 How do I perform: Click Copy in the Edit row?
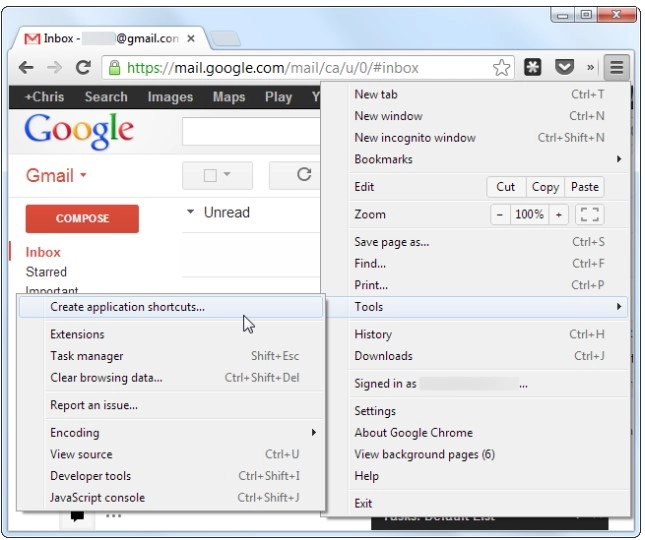[545, 187]
